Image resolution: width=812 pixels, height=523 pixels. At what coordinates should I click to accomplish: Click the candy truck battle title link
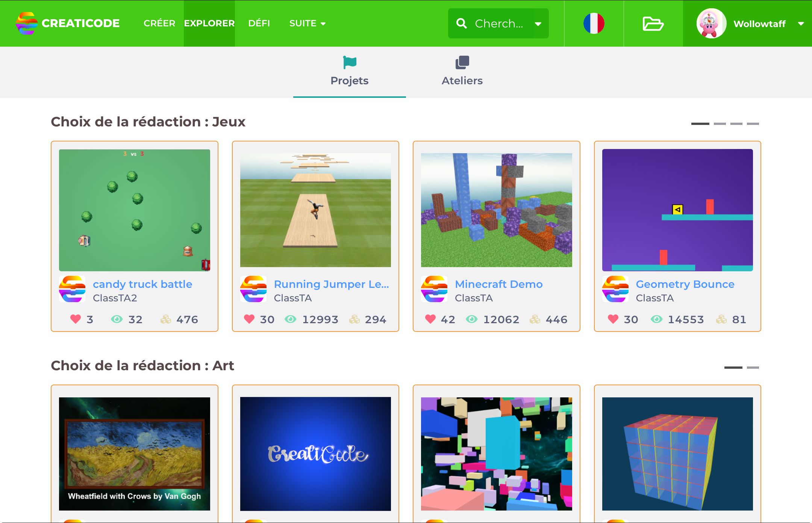click(142, 284)
